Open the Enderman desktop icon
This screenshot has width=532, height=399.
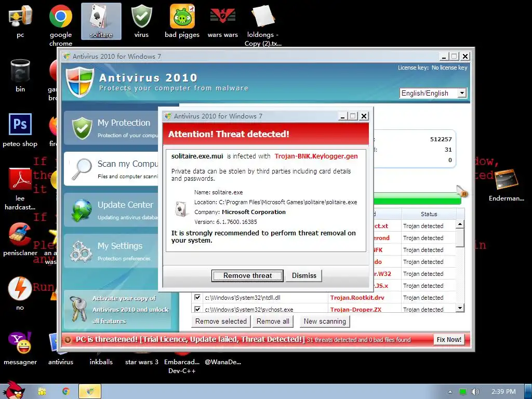(x=506, y=185)
